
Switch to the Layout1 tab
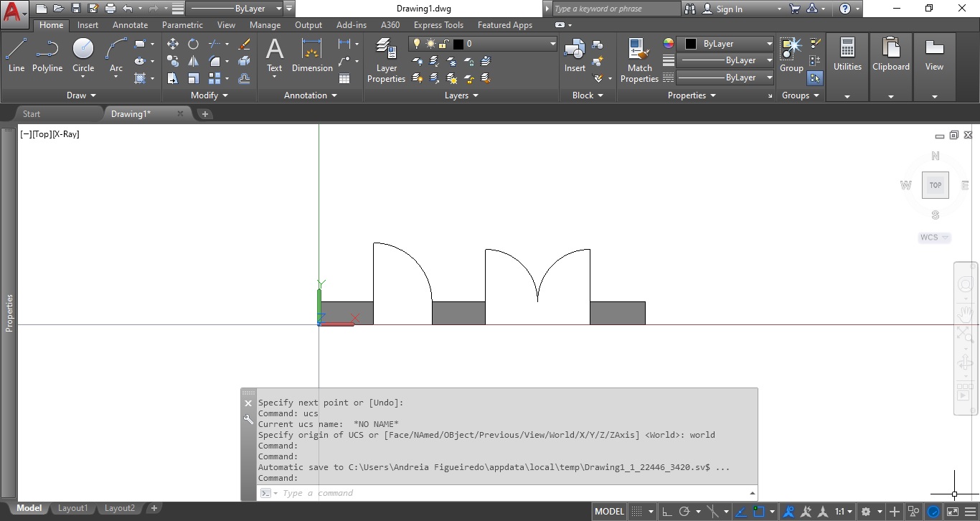click(72, 508)
